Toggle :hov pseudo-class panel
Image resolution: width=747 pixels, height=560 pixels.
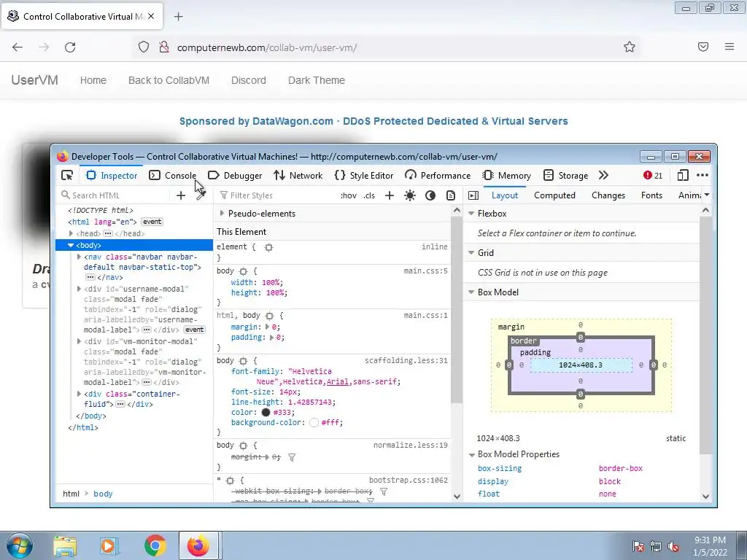click(349, 195)
